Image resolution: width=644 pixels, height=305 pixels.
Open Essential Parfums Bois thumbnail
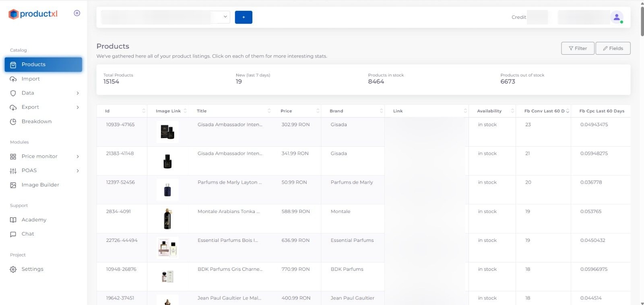click(x=167, y=248)
